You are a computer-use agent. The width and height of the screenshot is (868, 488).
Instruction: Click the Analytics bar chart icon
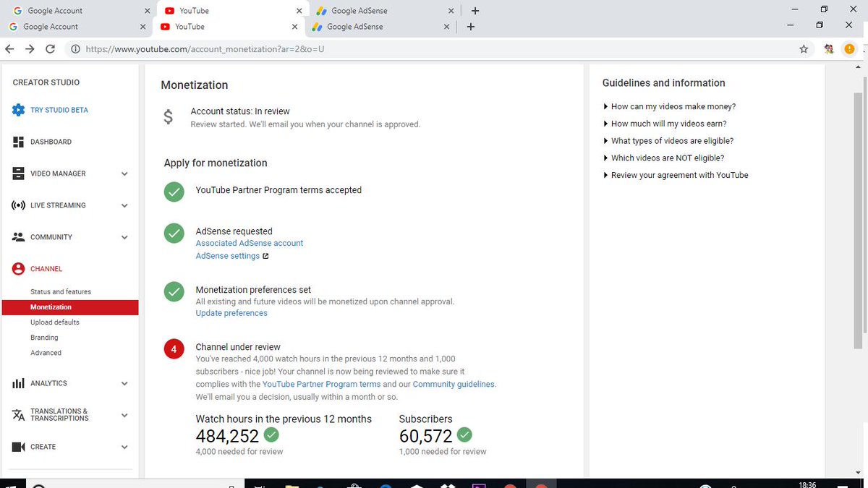(x=19, y=383)
